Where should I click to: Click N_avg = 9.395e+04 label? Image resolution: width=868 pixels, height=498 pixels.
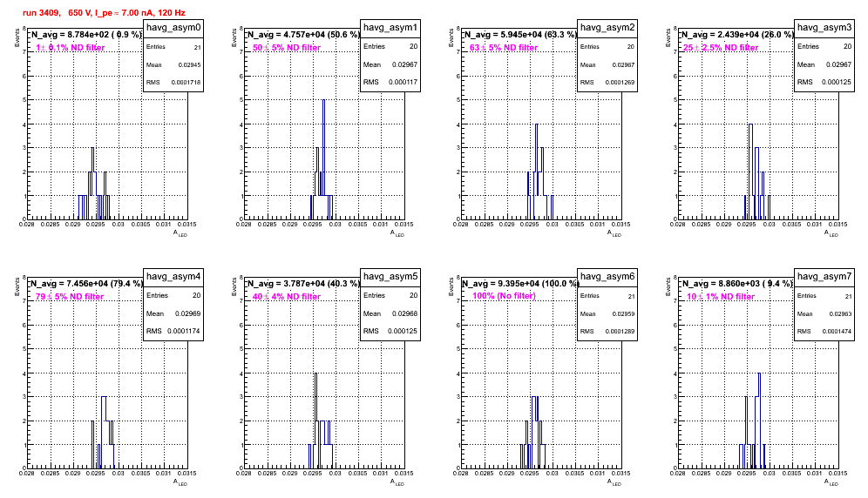coord(520,283)
